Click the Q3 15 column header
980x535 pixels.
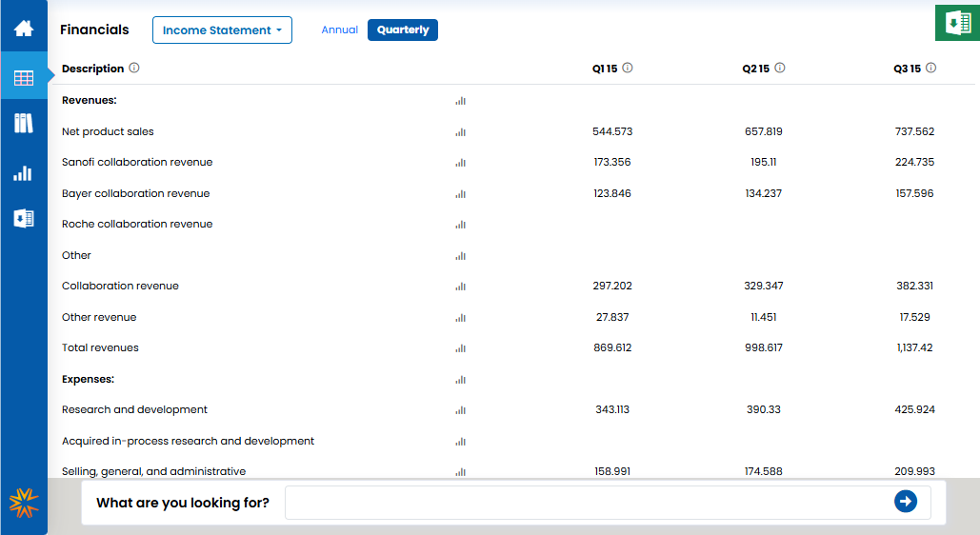(907, 69)
